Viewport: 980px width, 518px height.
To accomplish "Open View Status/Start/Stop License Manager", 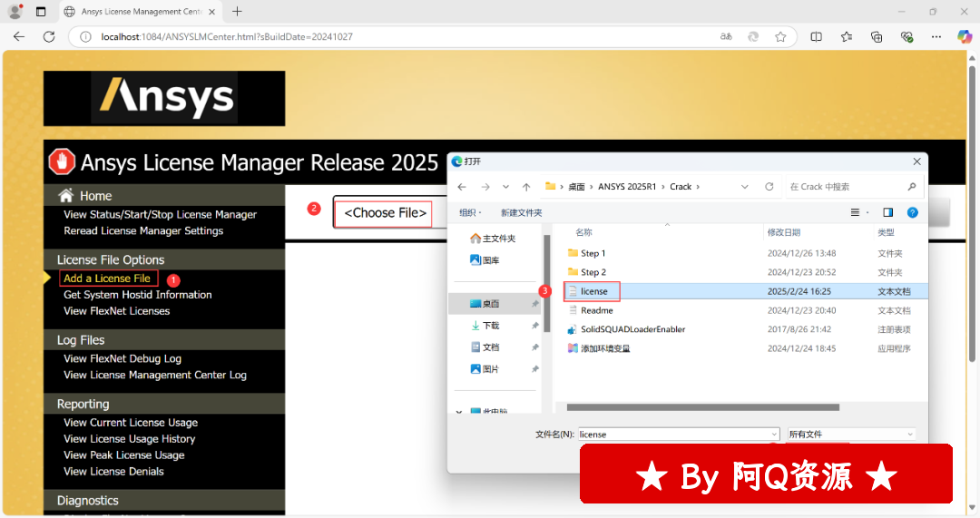I will 160,214.
